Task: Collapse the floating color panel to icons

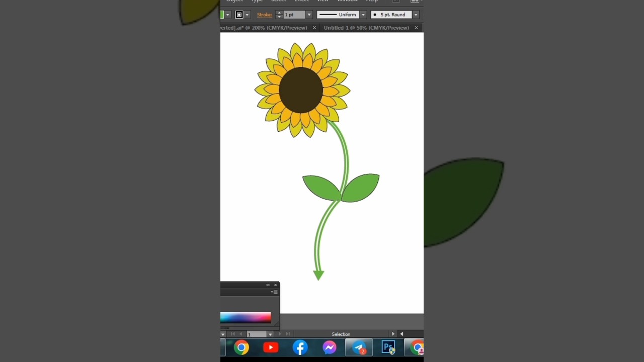Action: pyautogui.click(x=268, y=285)
